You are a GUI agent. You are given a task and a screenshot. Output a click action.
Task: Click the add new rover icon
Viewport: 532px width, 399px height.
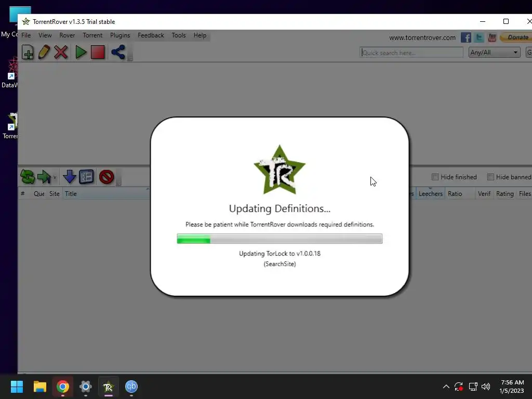pos(28,52)
